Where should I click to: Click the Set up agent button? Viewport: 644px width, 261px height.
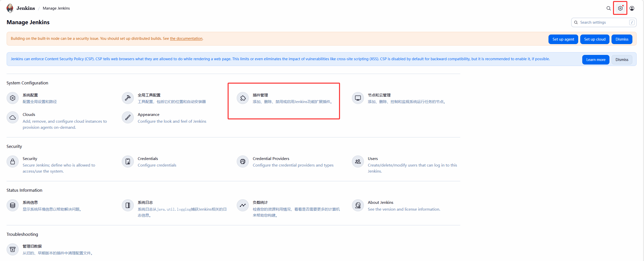[563, 39]
